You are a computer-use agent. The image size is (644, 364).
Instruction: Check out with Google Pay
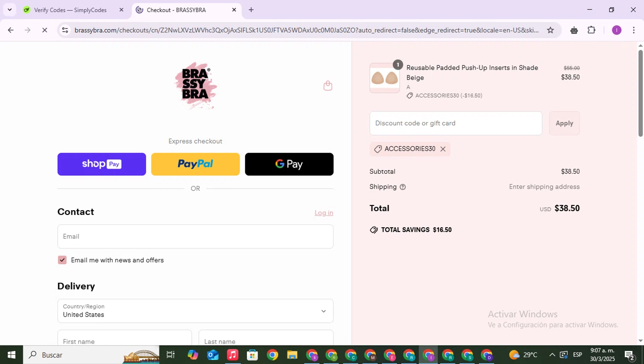[289, 164]
